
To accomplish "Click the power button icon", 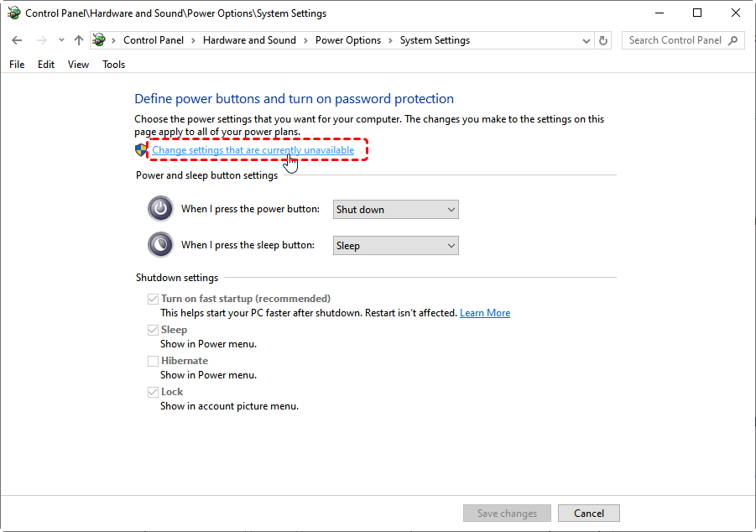I will [160, 209].
